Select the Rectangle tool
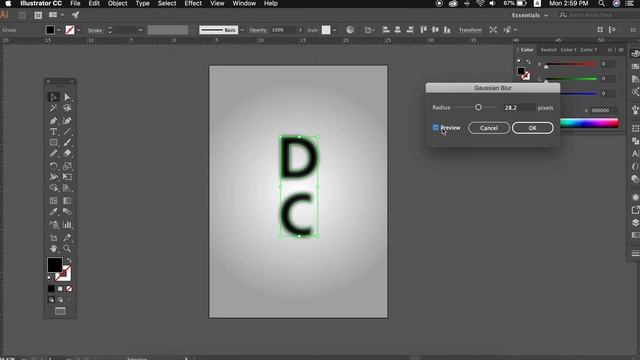Screen dimensions: 640x360 (x=53, y=142)
